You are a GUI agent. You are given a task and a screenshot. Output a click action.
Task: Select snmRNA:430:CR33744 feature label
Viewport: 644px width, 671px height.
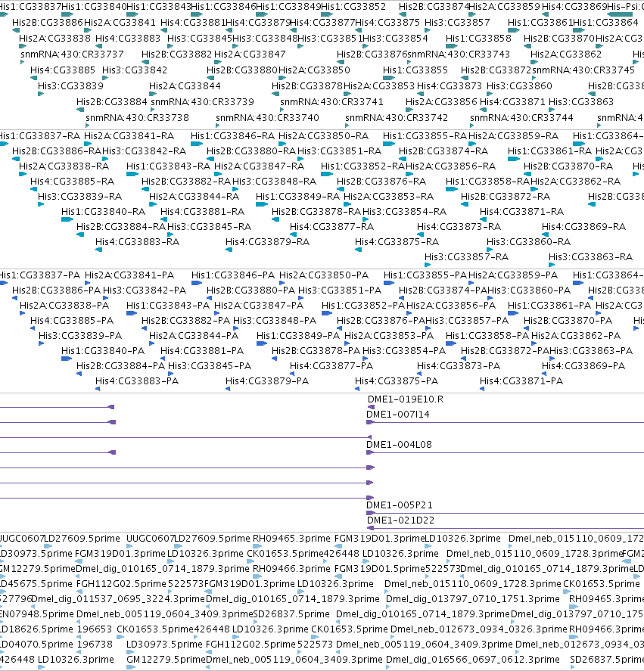[521, 118]
